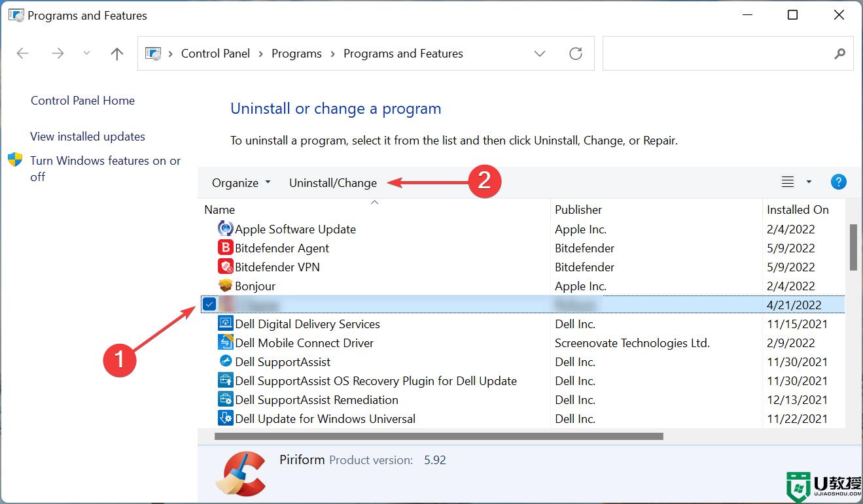
Task: Click the Dell SupportAssist Remediation icon
Action: pos(225,399)
